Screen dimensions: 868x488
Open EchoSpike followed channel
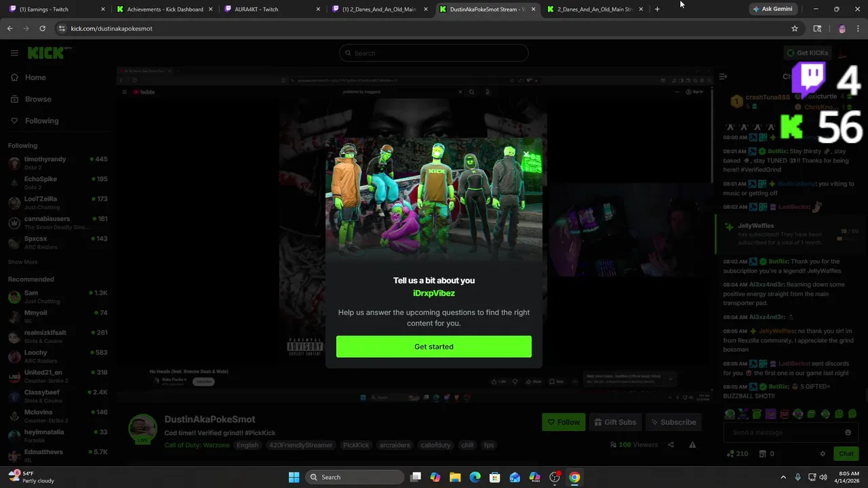tap(58, 183)
